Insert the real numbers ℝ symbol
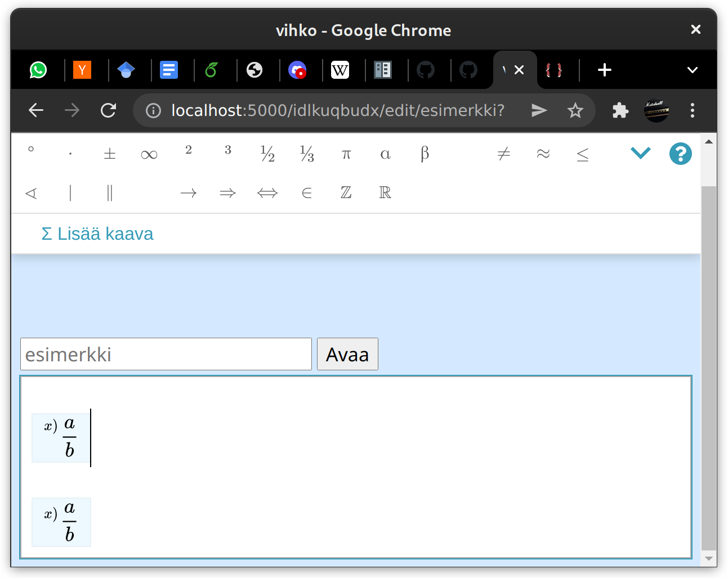The width and height of the screenshot is (728, 578). point(385,192)
